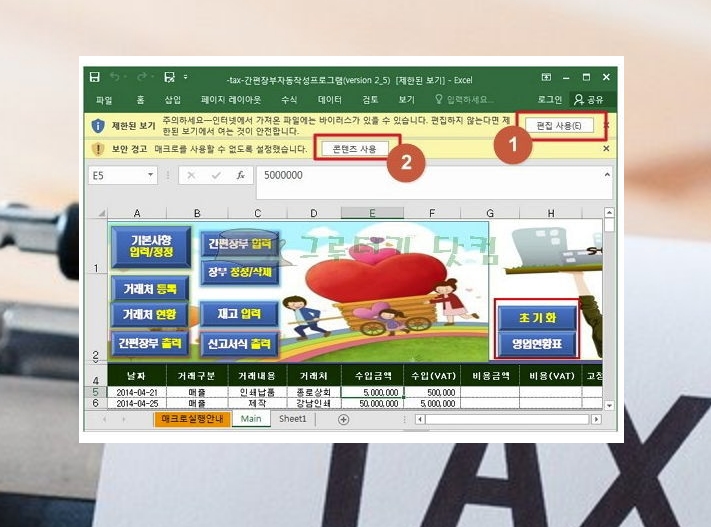The image size is (711, 527).
Task: Open the 검토 ribbon tab
Action: coord(370,100)
